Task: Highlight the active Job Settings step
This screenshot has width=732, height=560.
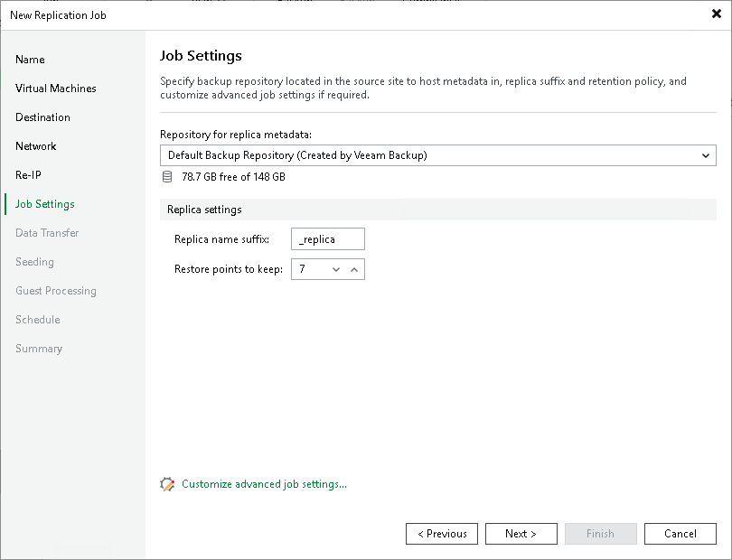Action: point(43,204)
